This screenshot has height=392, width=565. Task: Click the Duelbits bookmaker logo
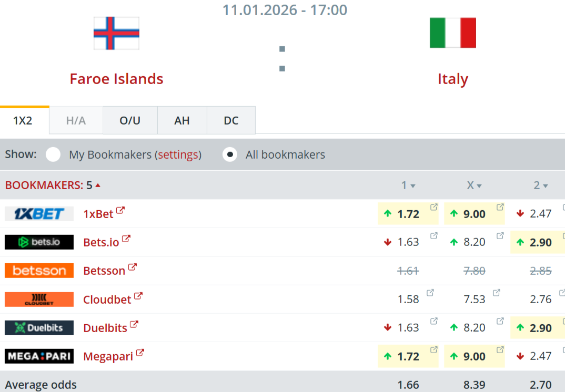pyautogui.click(x=39, y=328)
